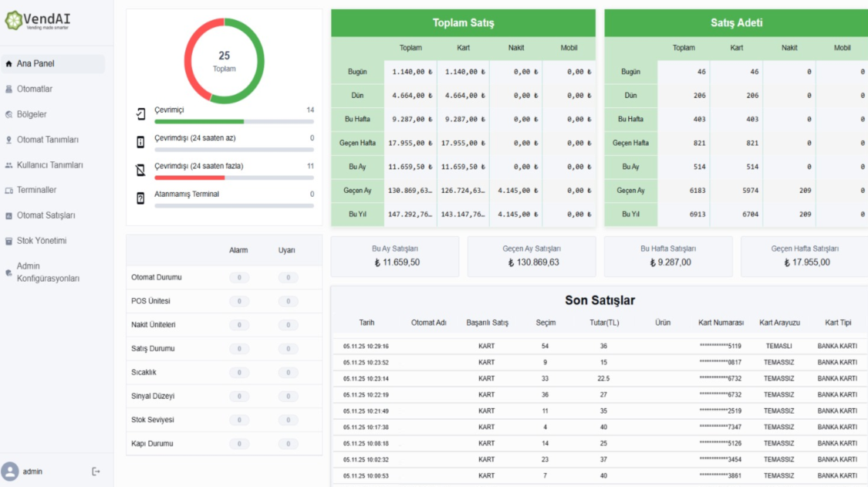
Task: Open the Terminaller menu item
Action: (36, 190)
